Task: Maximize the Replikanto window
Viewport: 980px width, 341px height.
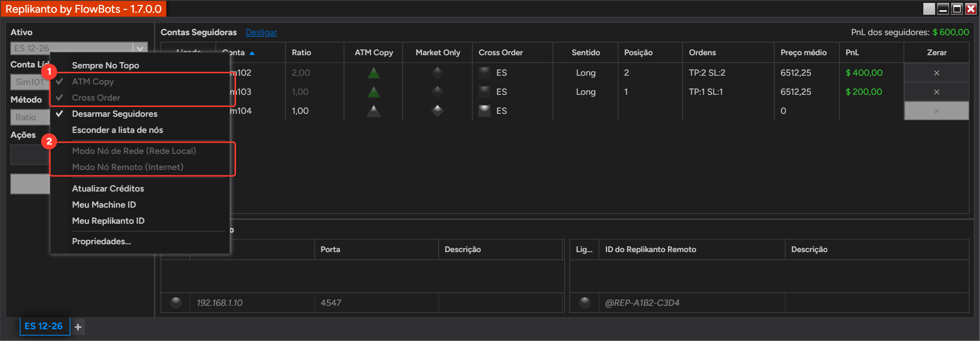Action: pyautogui.click(x=957, y=9)
